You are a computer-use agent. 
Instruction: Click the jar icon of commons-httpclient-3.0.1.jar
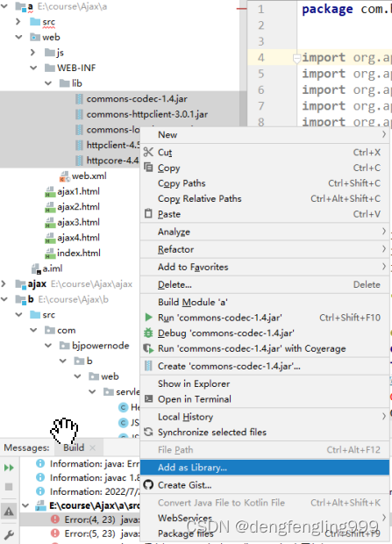pos(80,114)
